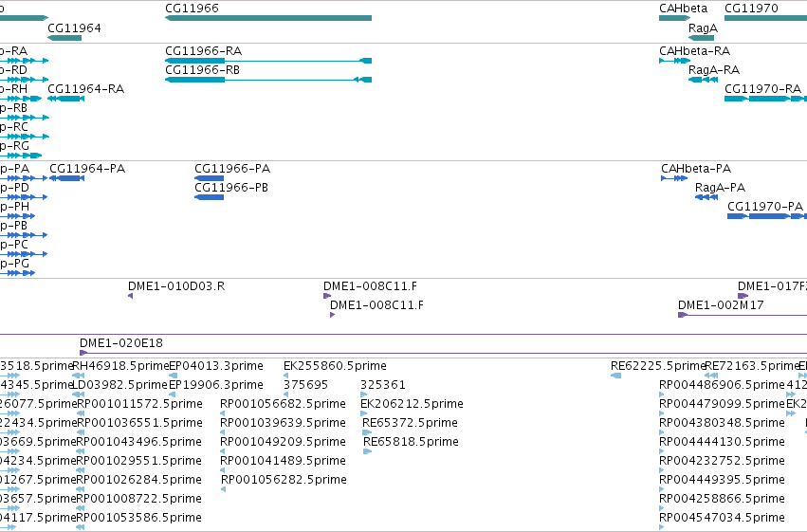Select the CG11966 gene bar

click(268, 19)
